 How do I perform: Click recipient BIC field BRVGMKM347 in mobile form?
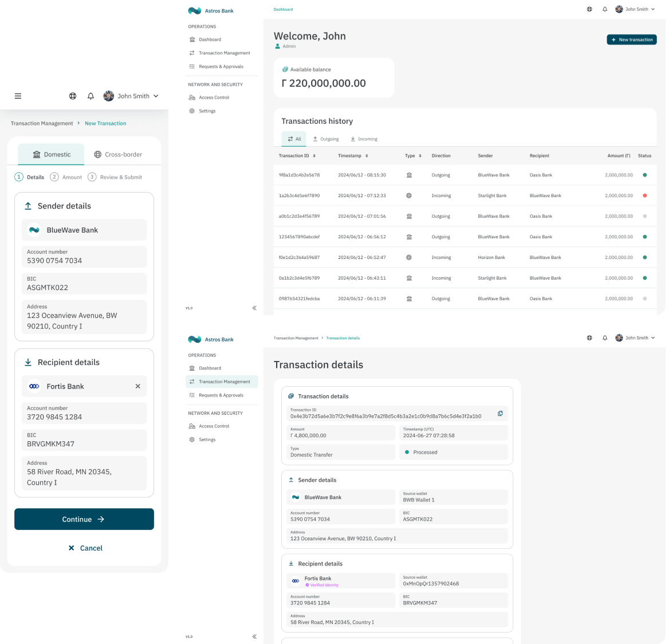84,440
